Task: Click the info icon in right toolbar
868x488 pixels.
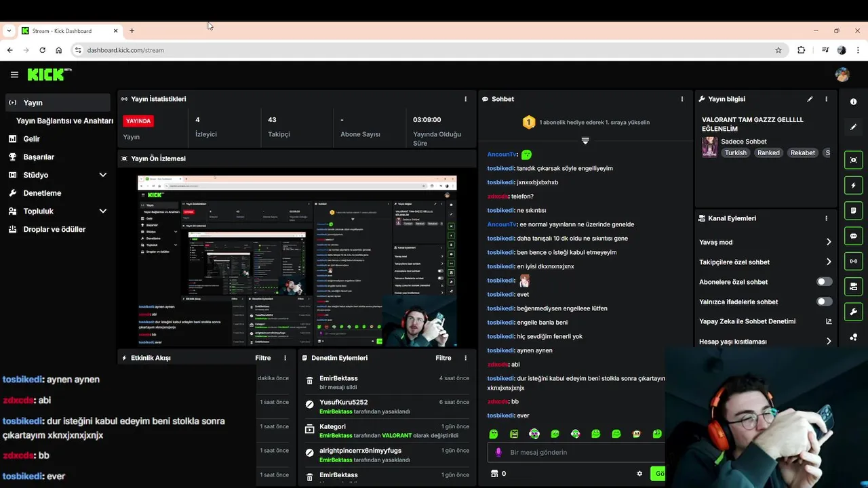Action: pos(853,102)
